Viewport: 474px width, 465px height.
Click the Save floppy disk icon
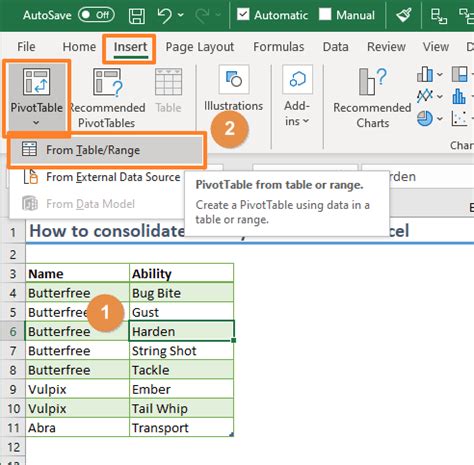[x=137, y=16]
